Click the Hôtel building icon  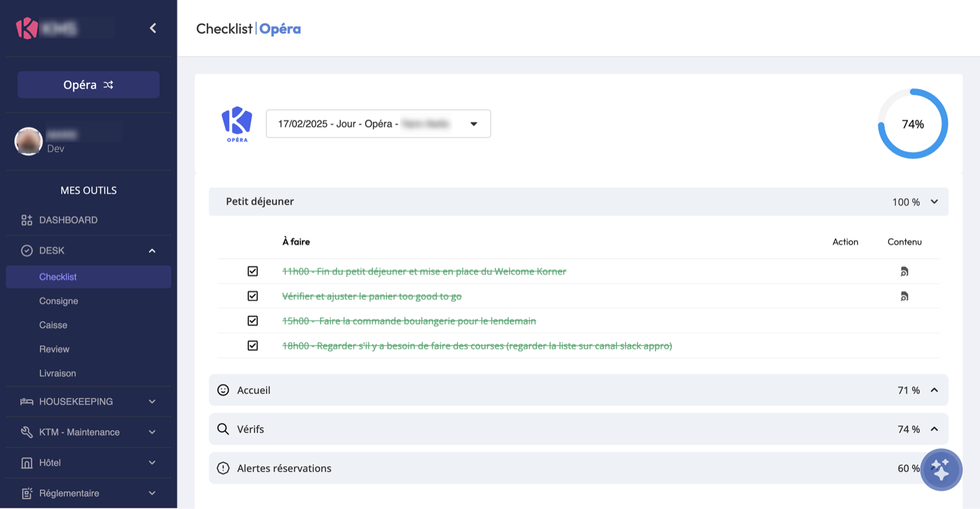pyautogui.click(x=26, y=463)
